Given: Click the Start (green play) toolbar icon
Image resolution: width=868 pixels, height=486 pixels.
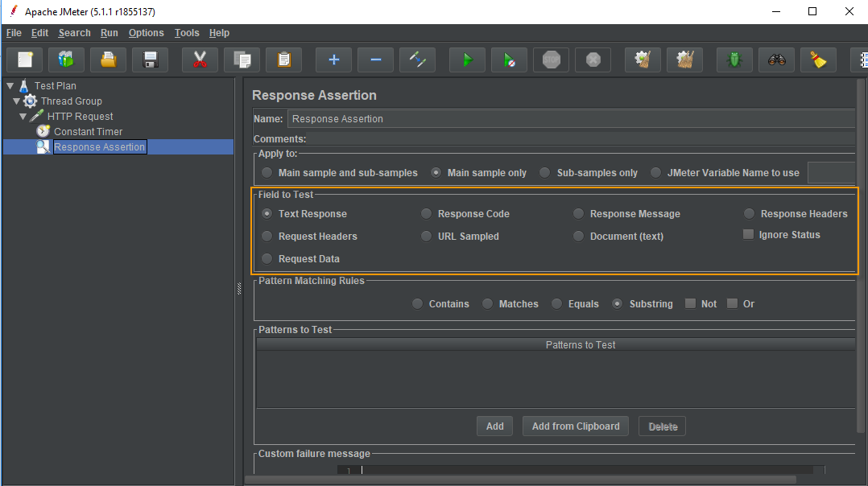Looking at the screenshot, I should coord(467,60).
